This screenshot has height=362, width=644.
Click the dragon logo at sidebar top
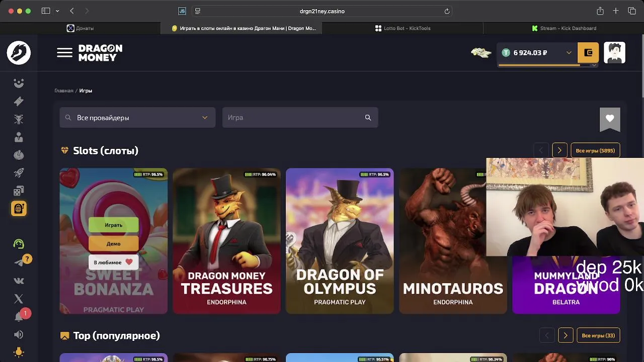(x=19, y=53)
